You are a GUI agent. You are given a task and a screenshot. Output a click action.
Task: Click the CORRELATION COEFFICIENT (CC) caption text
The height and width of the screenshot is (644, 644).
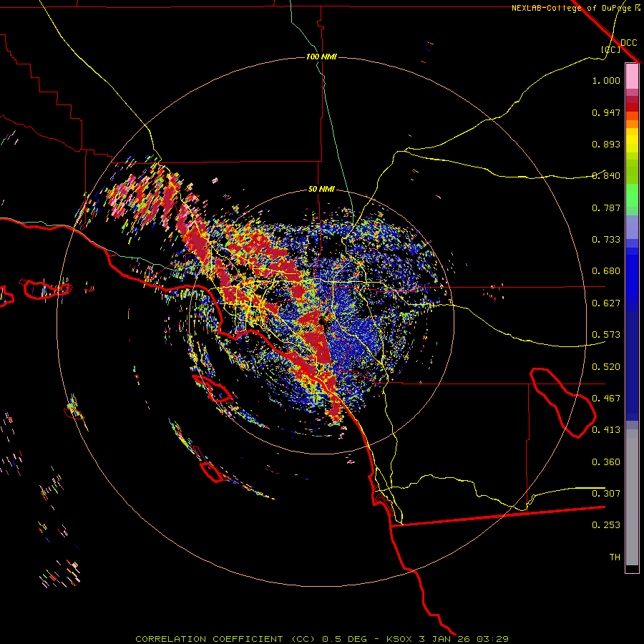tap(223, 639)
